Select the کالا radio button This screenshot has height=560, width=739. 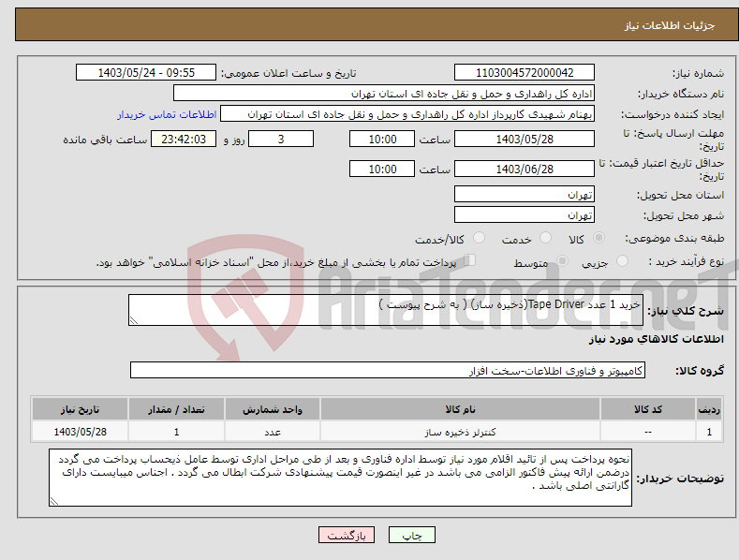(x=599, y=238)
